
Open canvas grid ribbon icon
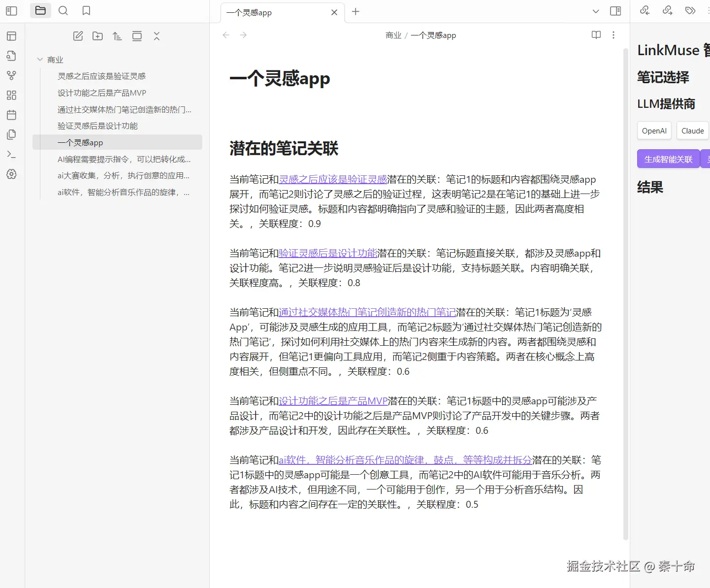pos(11,95)
